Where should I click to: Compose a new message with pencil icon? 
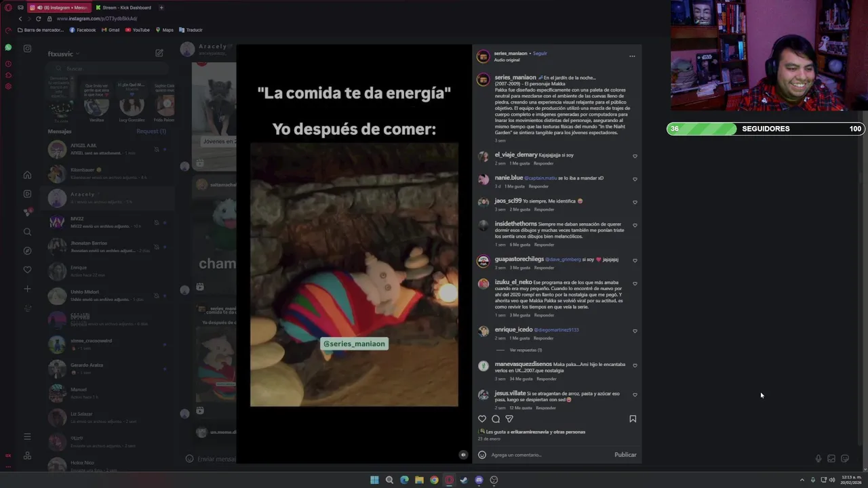pyautogui.click(x=159, y=53)
